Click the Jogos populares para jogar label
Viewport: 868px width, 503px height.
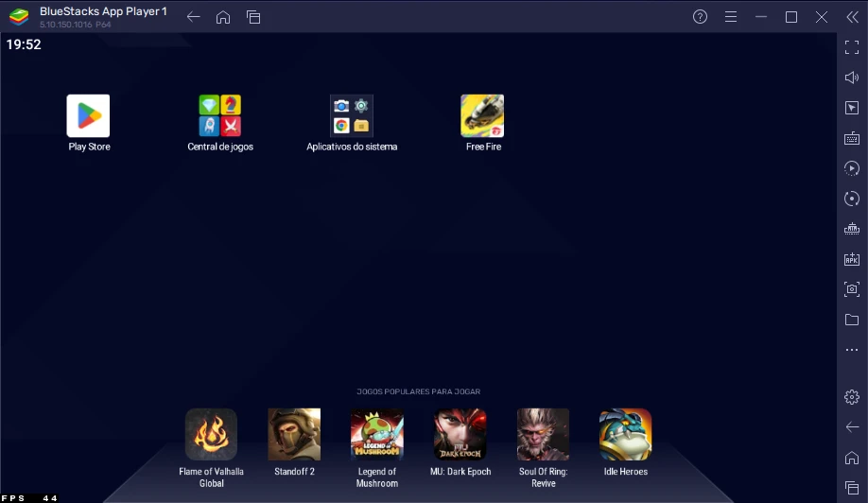(419, 391)
